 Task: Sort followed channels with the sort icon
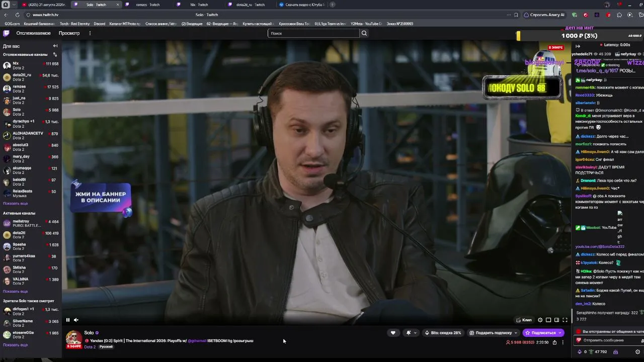(55, 54)
